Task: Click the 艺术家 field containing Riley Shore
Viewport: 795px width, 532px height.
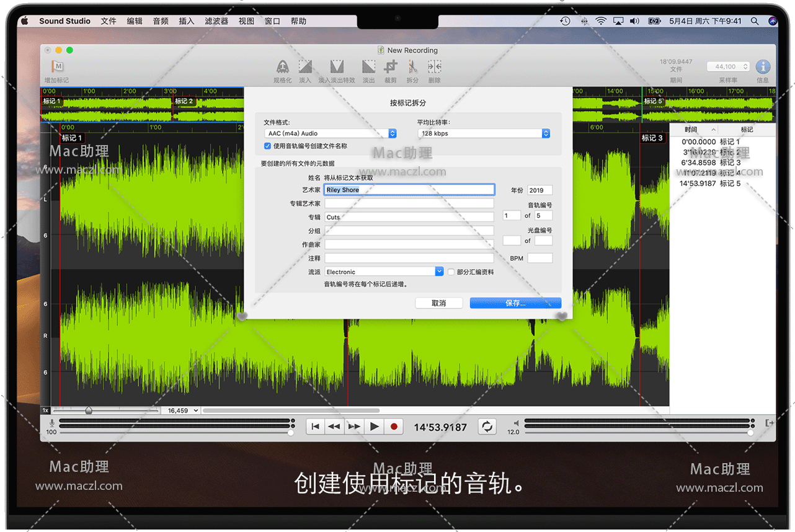Action: [x=409, y=190]
